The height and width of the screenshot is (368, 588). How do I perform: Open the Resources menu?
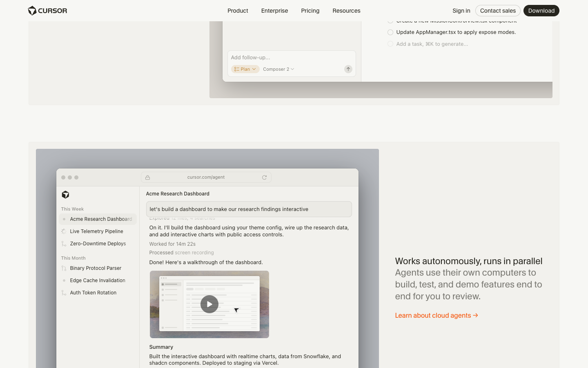click(x=346, y=11)
